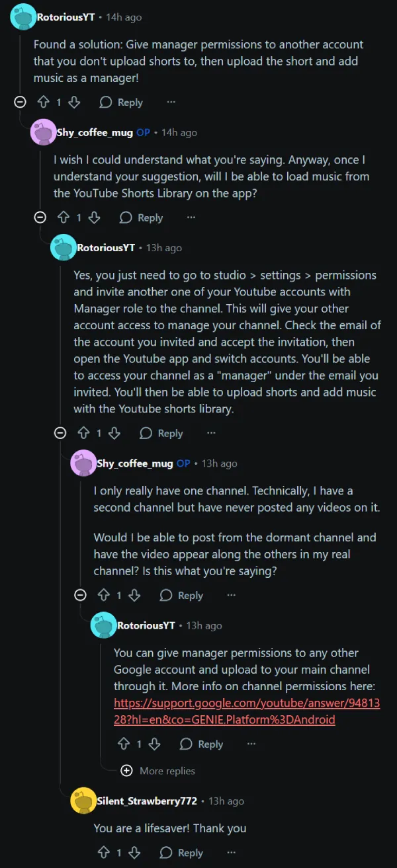This screenshot has height=868, width=397.
Task: Open more options on top RotoriousYT comment
Action: pyautogui.click(x=171, y=102)
